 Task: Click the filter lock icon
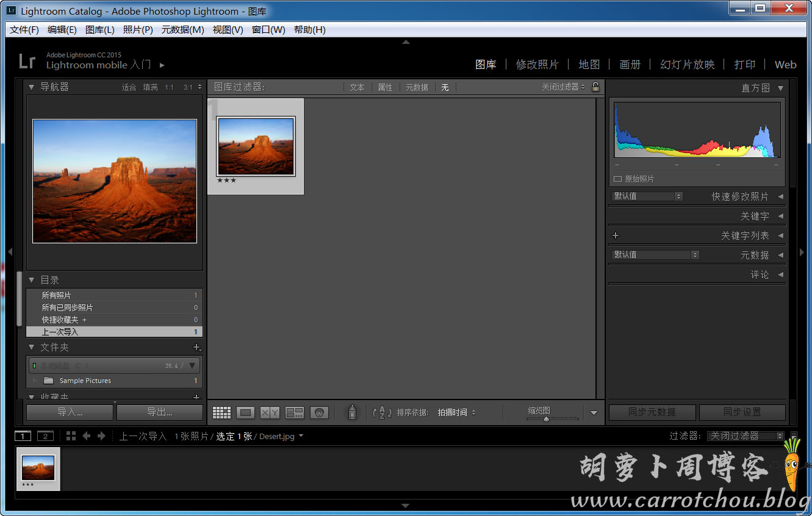(x=595, y=87)
